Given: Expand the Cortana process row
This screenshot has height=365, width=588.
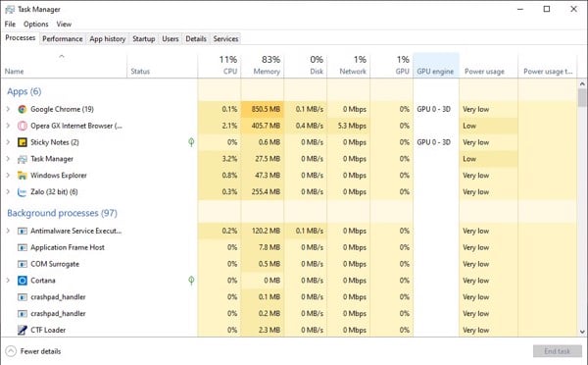Looking at the screenshot, I should [8, 281].
